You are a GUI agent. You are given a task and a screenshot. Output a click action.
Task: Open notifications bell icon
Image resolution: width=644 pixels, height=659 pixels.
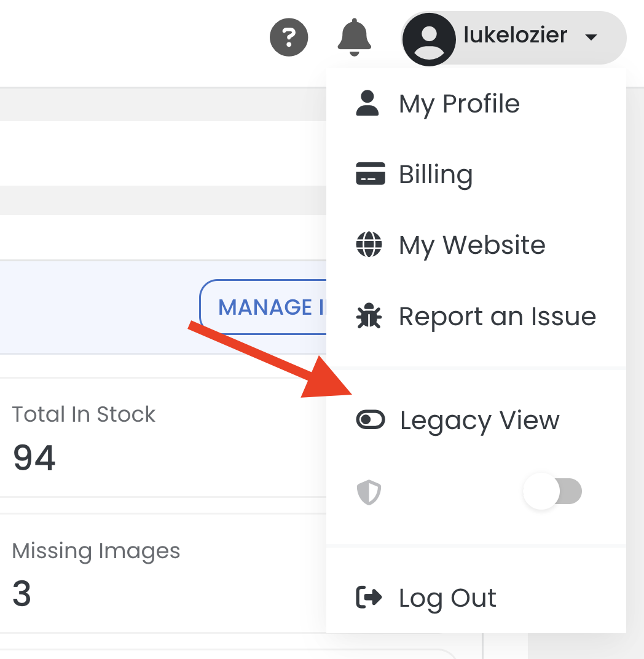354,37
